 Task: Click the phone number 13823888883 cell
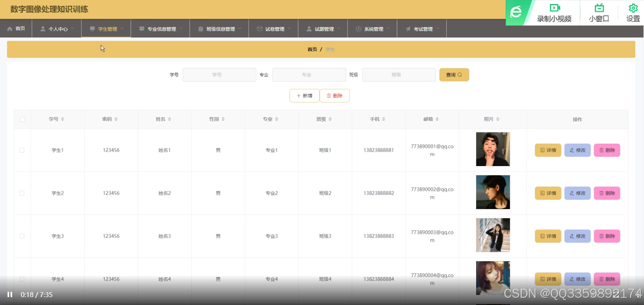[379, 236]
